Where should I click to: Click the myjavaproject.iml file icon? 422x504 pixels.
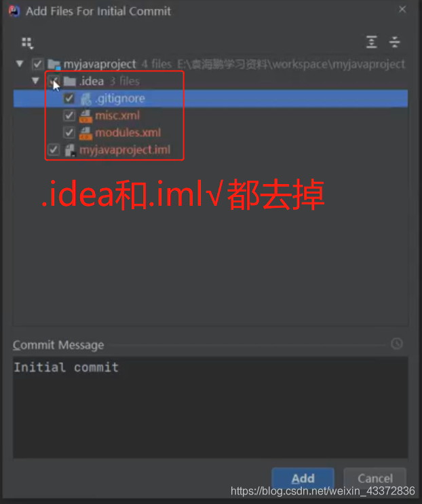(70, 150)
